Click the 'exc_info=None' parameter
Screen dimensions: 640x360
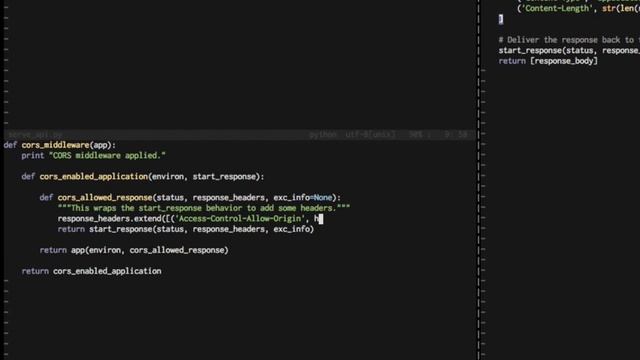303,198
